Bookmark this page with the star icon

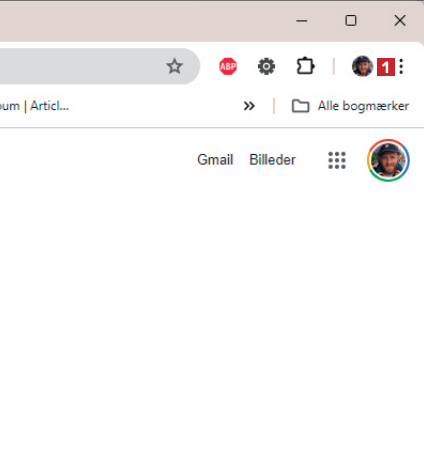[x=174, y=66]
